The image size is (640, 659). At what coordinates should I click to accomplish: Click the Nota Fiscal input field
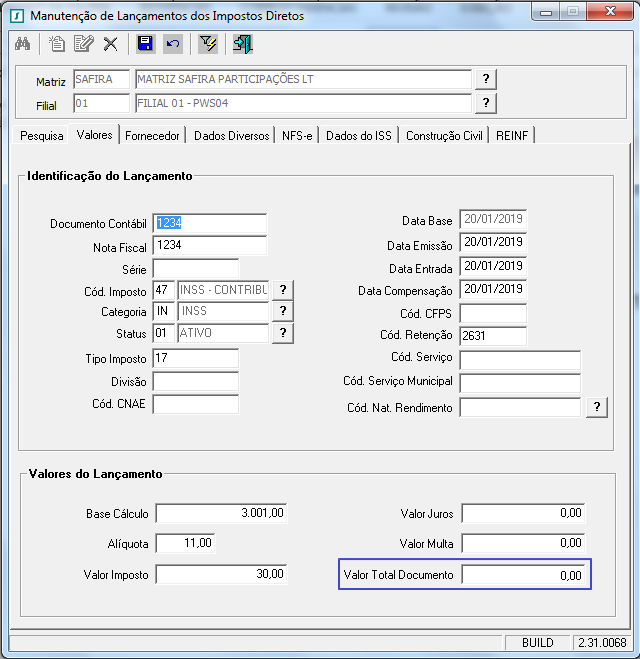click(210, 246)
